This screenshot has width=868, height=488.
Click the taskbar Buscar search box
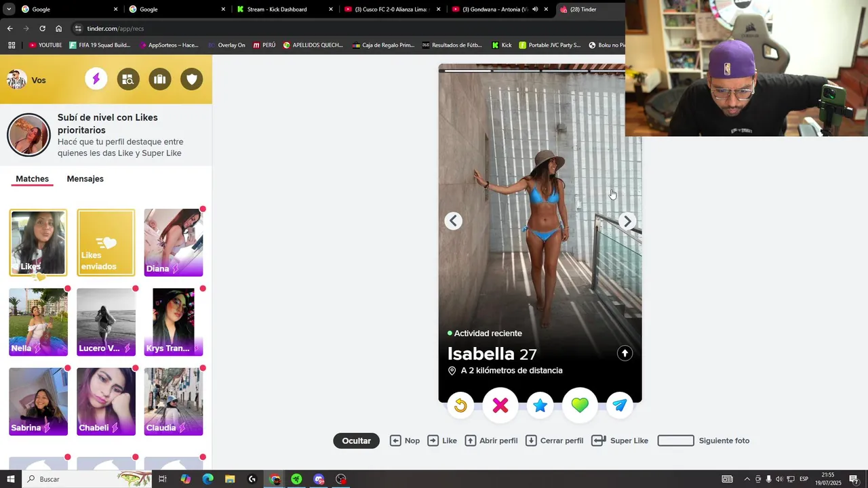click(x=88, y=479)
